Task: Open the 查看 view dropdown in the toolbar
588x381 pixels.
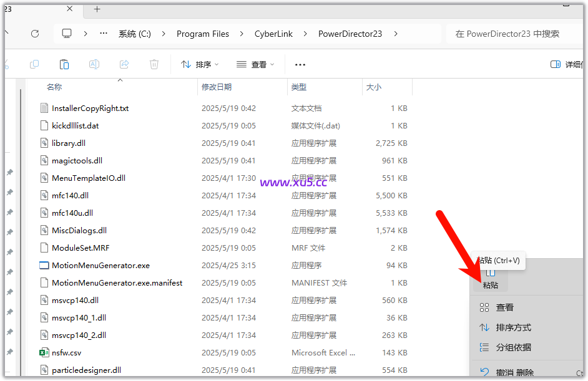Action: pyautogui.click(x=254, y=64)
